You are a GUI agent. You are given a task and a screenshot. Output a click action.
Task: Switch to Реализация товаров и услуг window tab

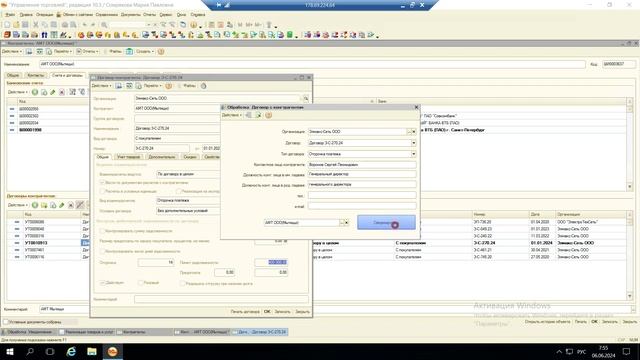(87, 332)
